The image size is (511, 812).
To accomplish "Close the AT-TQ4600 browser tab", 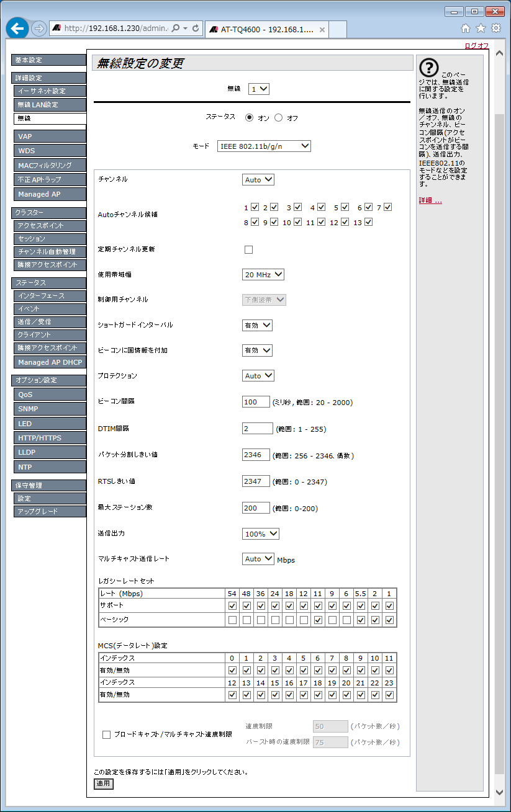I will (x=322, y=29).
